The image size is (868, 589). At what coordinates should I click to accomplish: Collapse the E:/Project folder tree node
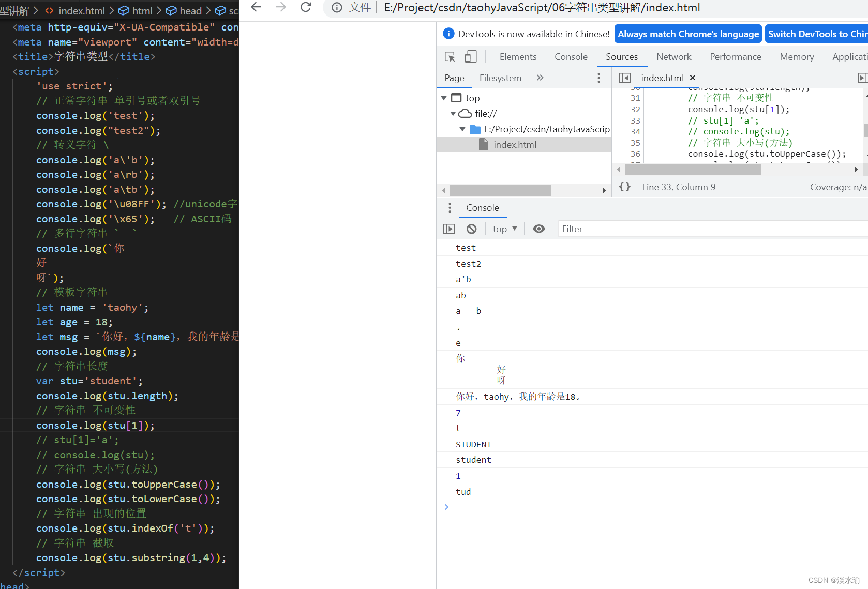point(462,129)
